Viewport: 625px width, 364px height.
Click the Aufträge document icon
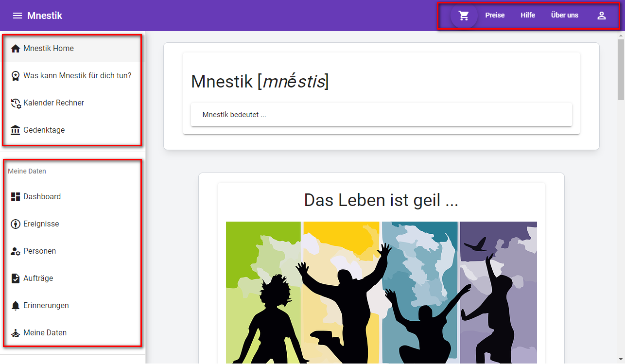click(16, 278)
